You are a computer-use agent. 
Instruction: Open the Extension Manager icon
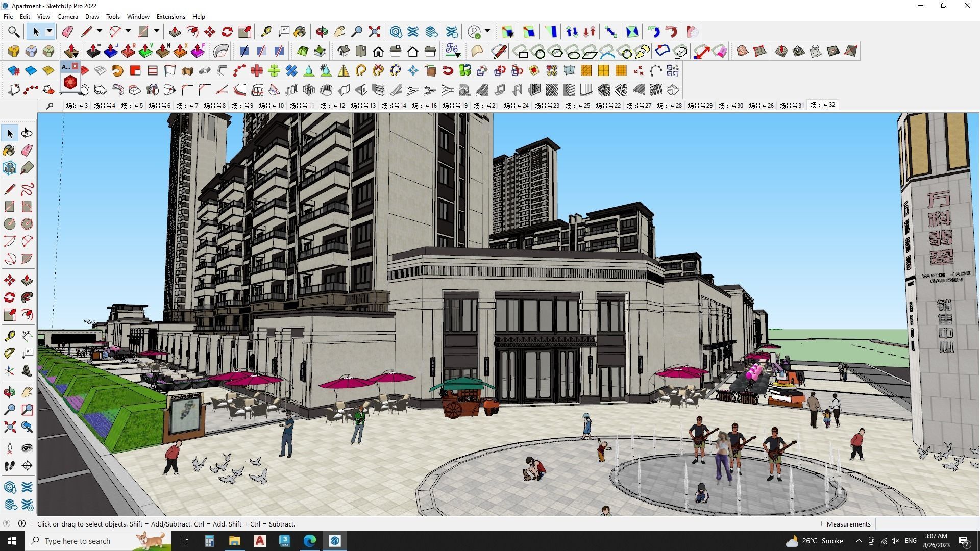[452, 32]
